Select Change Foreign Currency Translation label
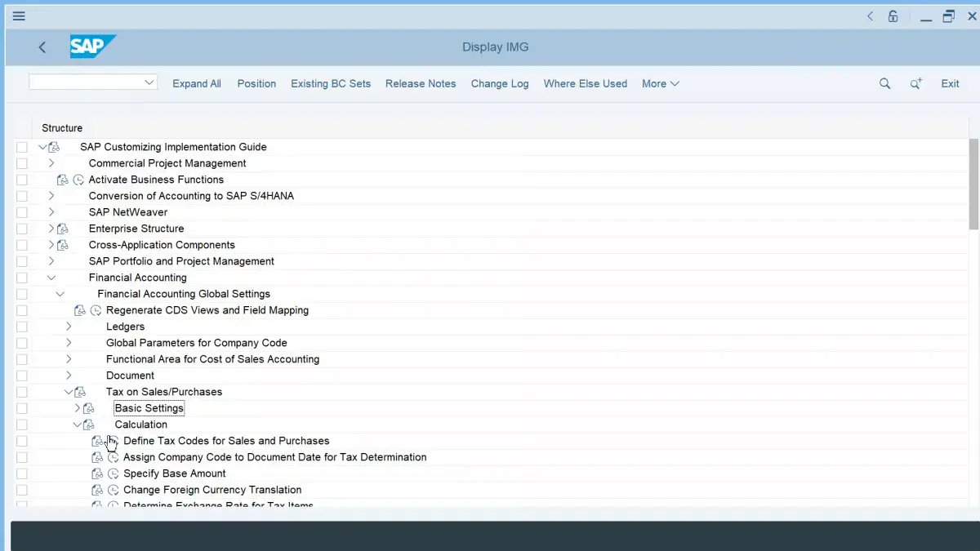Viewport: 980px width, 551px height. click(212, 490)
